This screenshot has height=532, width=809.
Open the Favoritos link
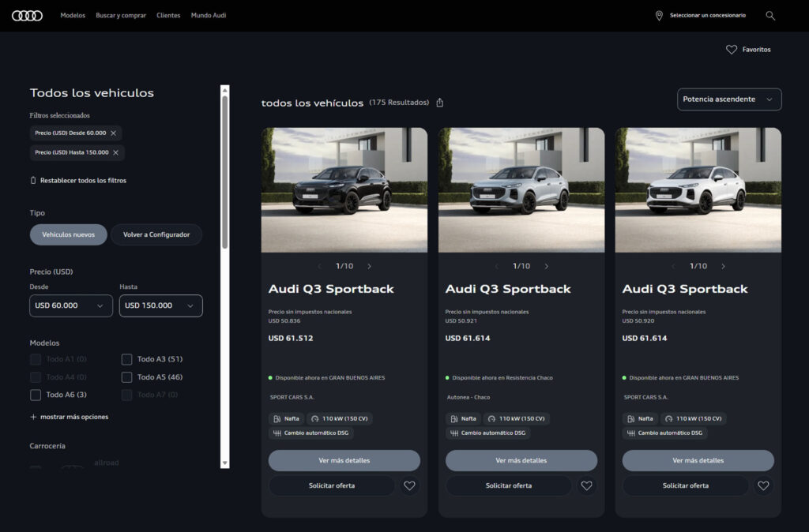[756, 50]
